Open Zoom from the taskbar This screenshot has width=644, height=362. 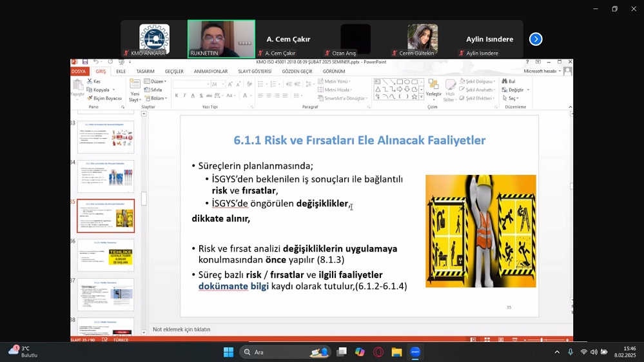(x=415, y=352)
